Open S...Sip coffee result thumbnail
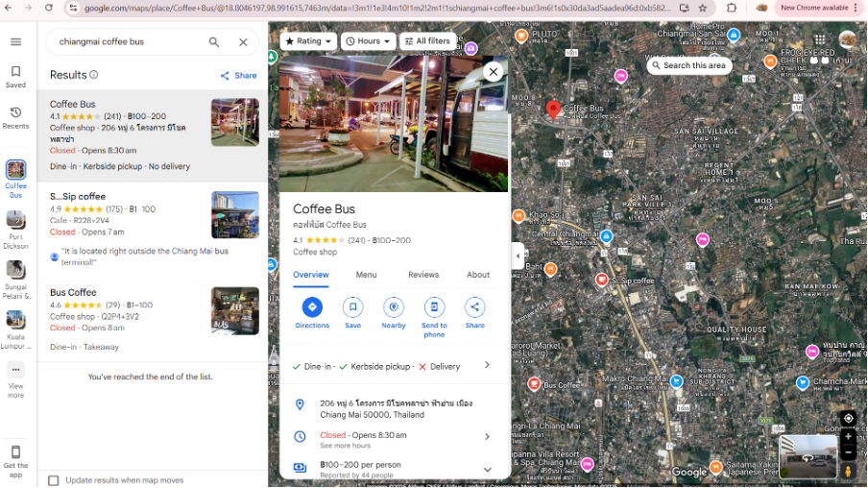 (x=234, y=215)
